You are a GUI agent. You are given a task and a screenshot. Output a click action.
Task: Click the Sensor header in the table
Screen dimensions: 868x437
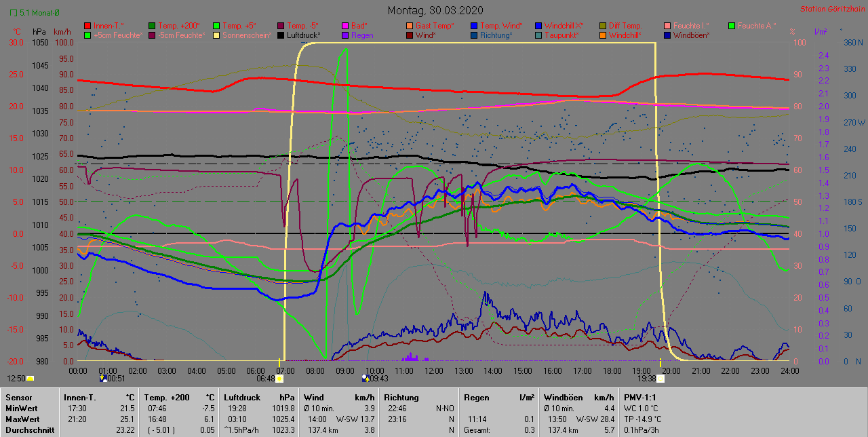[18, 397]
